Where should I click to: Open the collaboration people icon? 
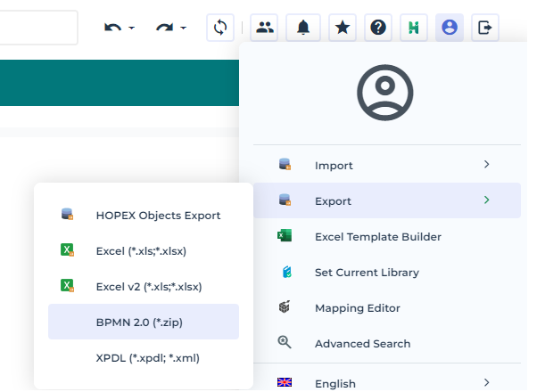pos(264,28)
